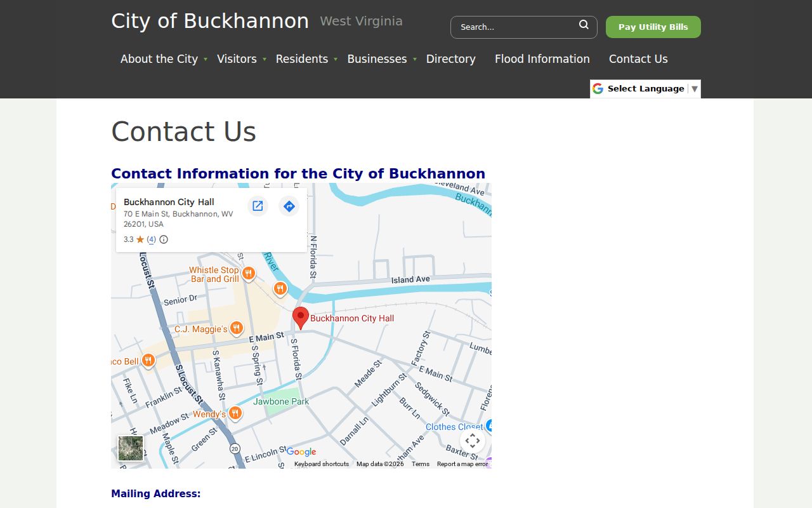
Task: Click the Clothes Closet shop marker
Action: [x=488, y=425]
